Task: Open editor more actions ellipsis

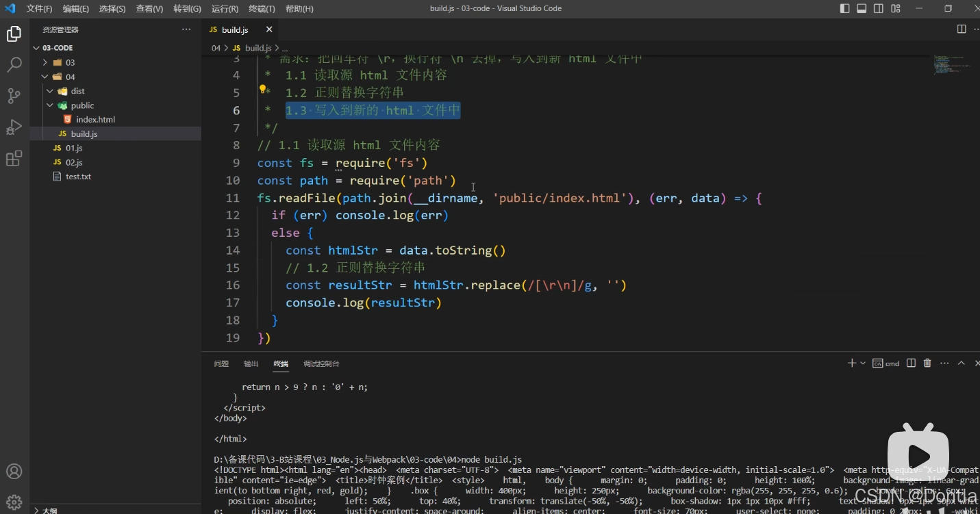Action: [976, 29]
